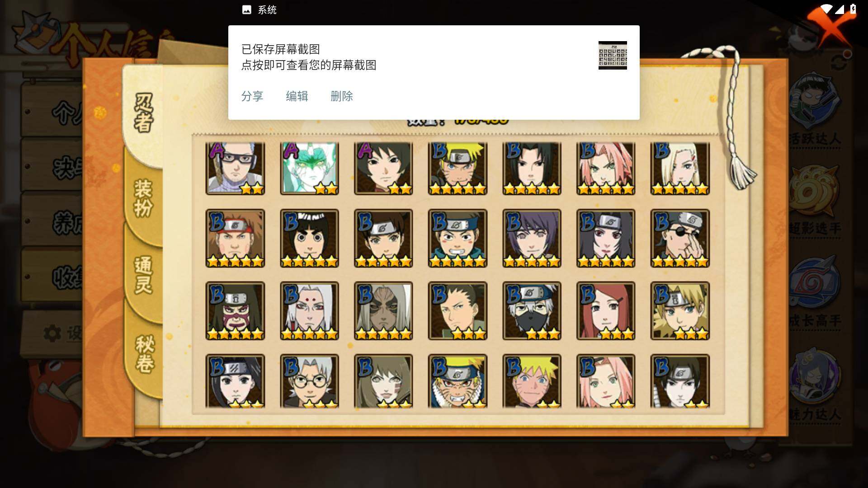Close the panel with the orange X

point(830,25)
